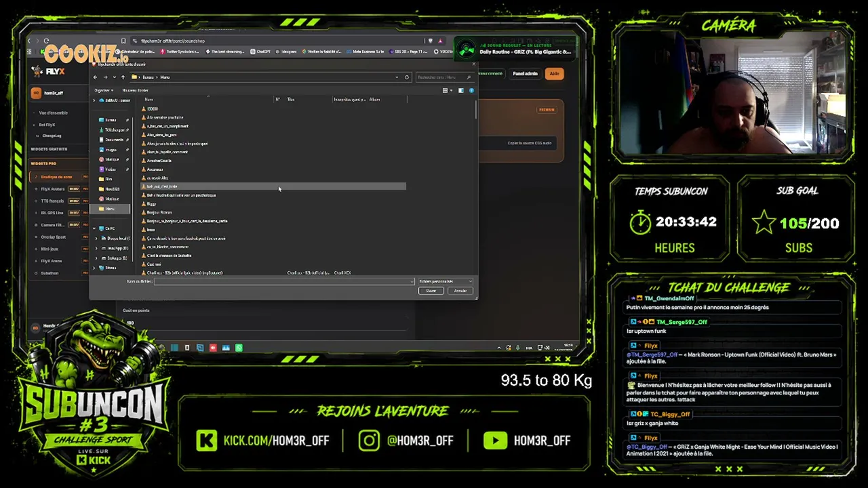This screenshot has height=488, width=868.
Task: Open the Photos app icon on the taskbar
Action: click(x=226, y=348)
